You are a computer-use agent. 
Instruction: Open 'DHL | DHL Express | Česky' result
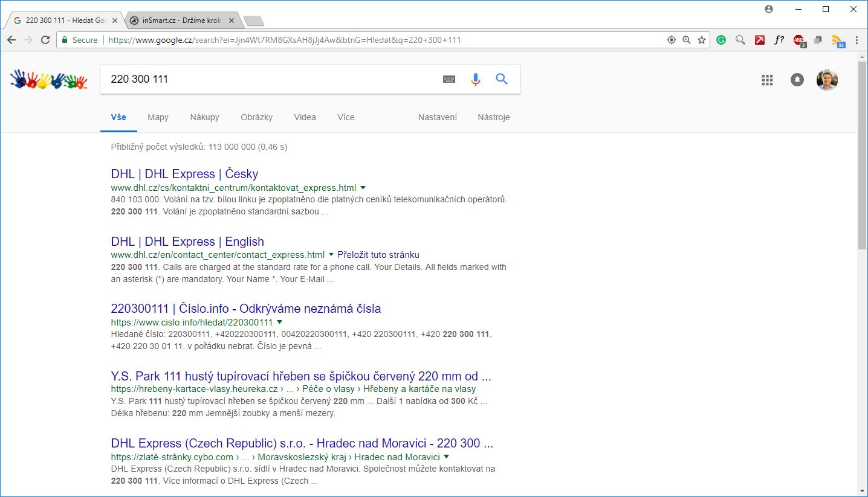[x=184, y=174]
